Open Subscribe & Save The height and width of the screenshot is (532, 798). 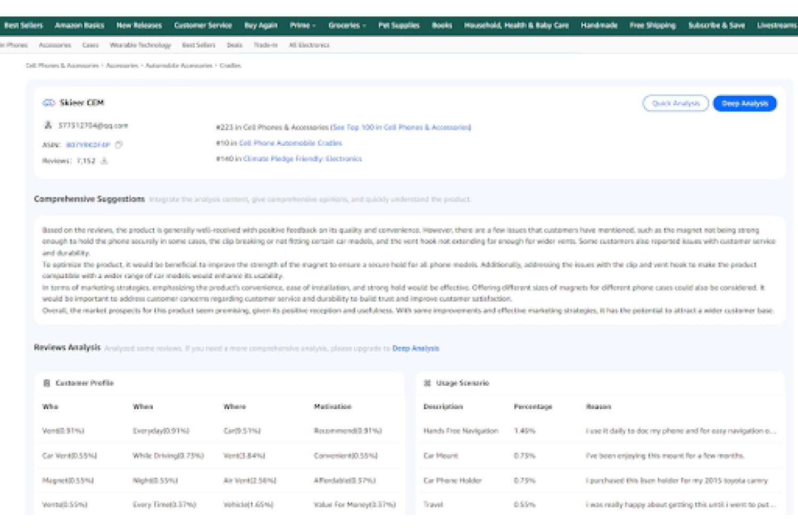pos(716,25)
